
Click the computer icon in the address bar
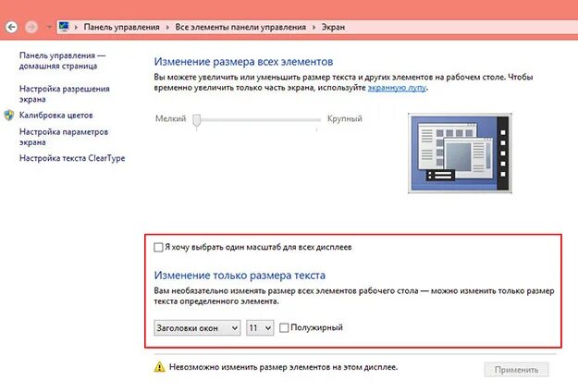(x=64, y=27)
